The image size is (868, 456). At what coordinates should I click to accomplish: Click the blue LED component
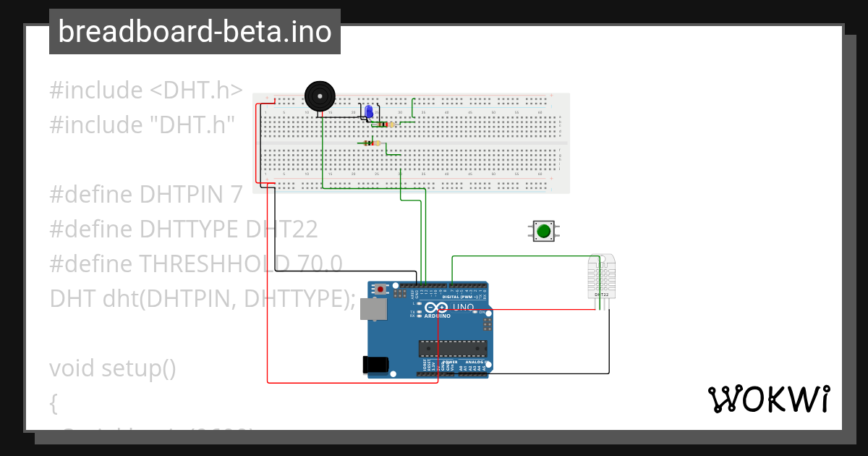click(370, 112)
